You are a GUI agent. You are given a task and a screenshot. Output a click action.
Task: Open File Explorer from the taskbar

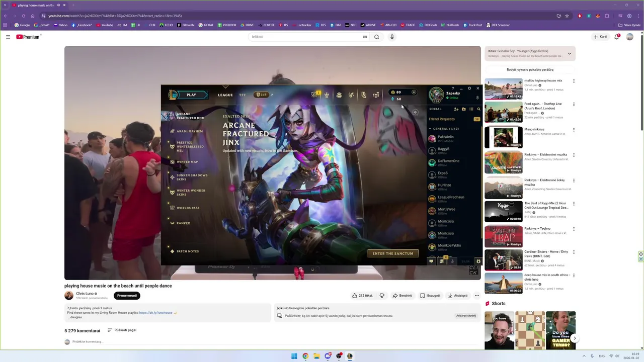click(316, 356)
